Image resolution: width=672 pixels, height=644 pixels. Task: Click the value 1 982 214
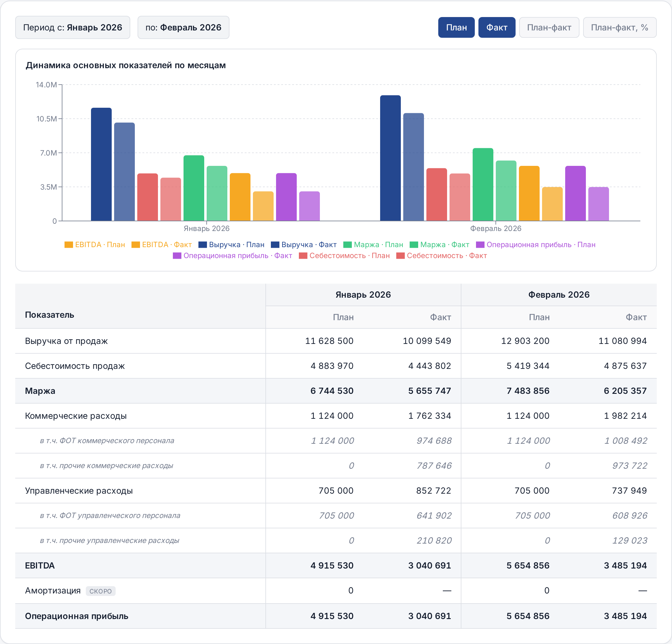pyautogui.click(x=625, y=416)
